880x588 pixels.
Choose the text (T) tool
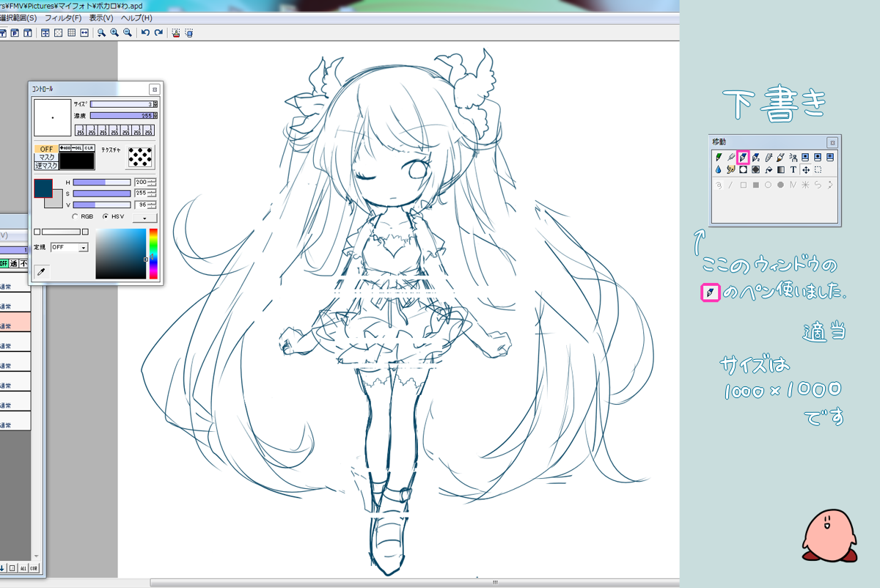[793, 169]
